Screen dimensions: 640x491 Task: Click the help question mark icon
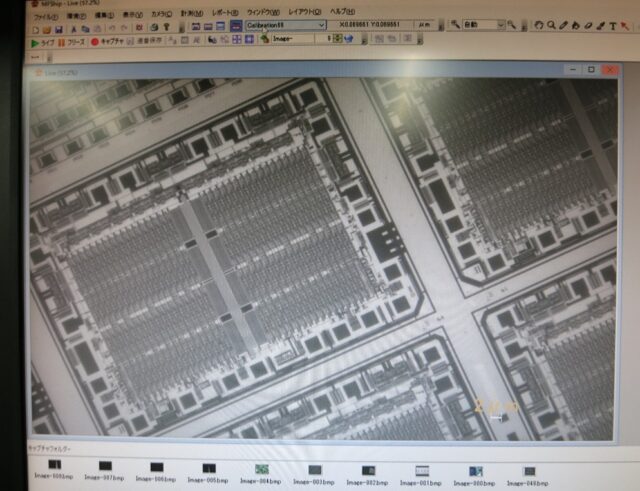[166, 27]
